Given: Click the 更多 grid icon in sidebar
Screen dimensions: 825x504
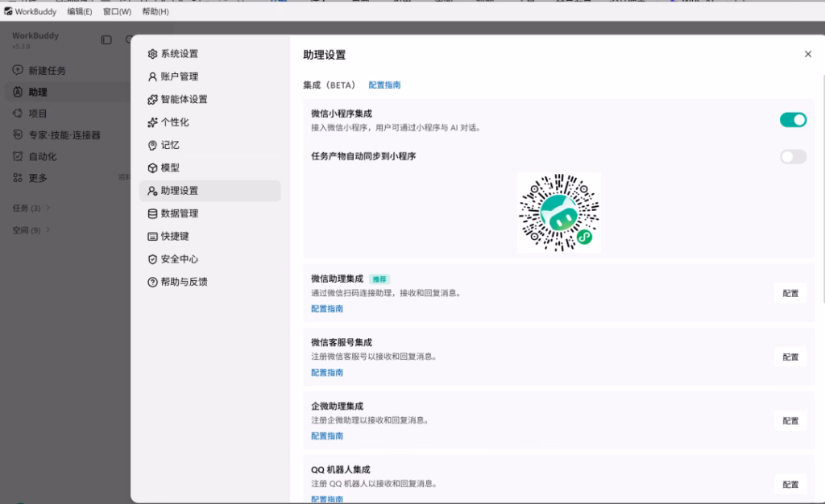Looking at the screenshot, I should (x=18, y=178).
